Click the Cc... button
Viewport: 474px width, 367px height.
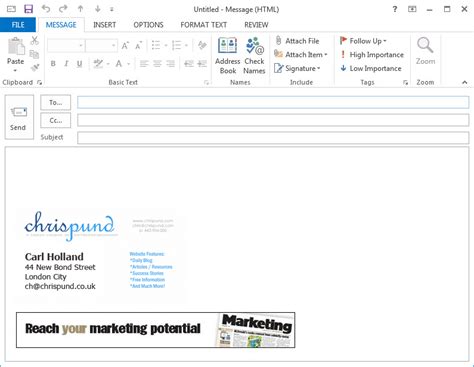click(x=55, y=120)
